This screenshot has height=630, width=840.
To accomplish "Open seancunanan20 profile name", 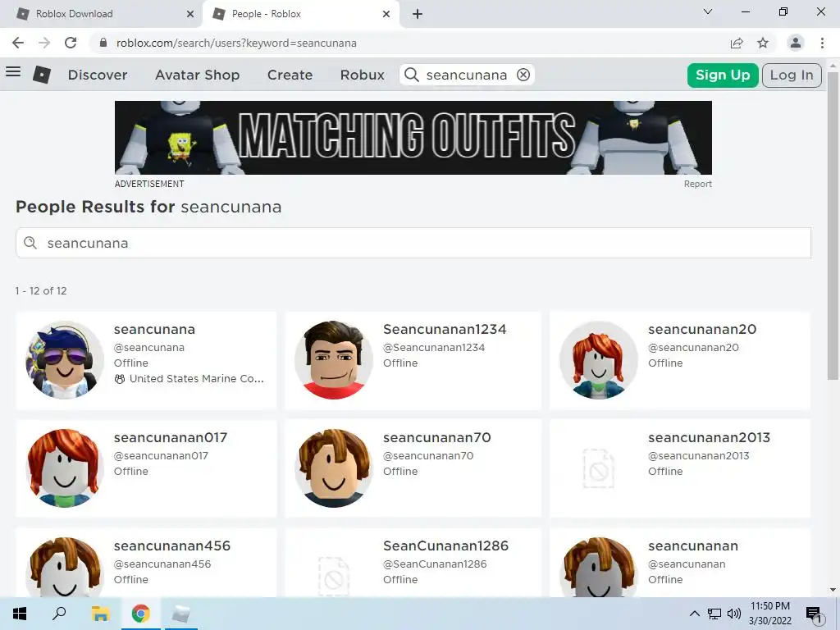I will point(702,330).
